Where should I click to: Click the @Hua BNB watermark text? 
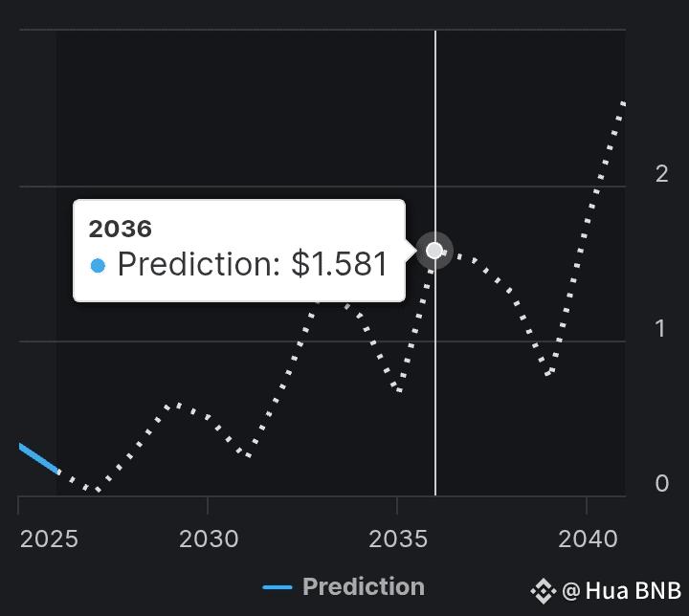(x=621, y=590)
